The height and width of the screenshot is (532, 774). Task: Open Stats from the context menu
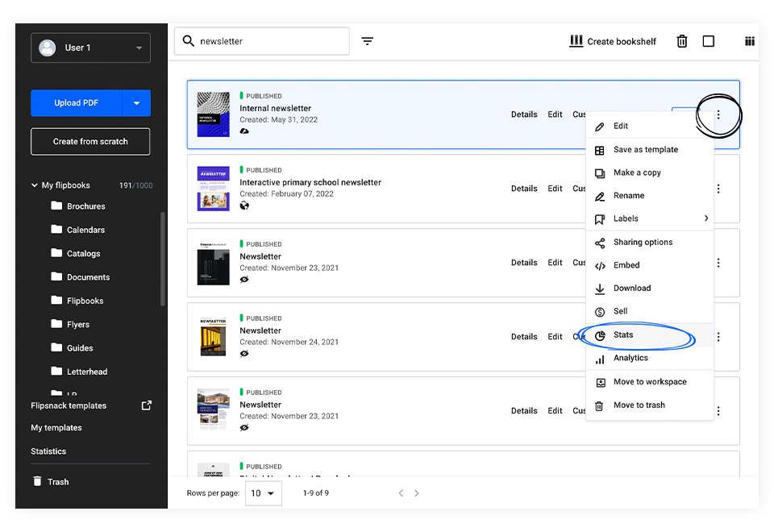pyautogui.click(x=650, y=335)
